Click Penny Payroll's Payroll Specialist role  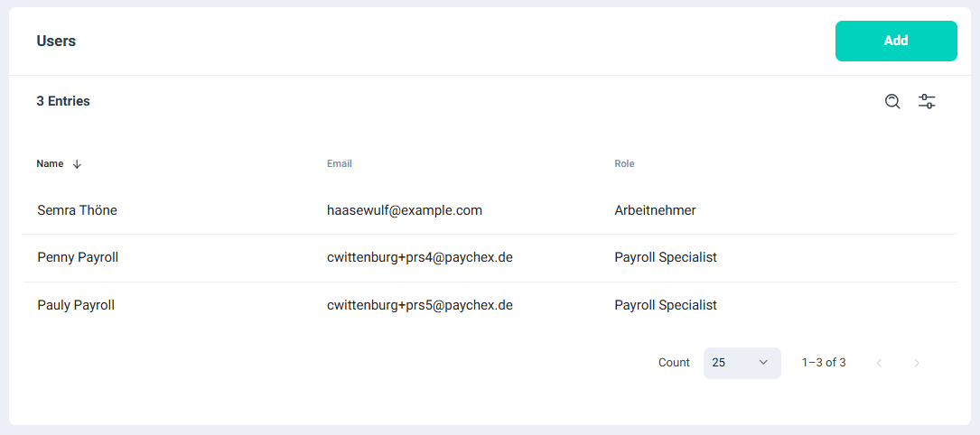tap(665, 257)
